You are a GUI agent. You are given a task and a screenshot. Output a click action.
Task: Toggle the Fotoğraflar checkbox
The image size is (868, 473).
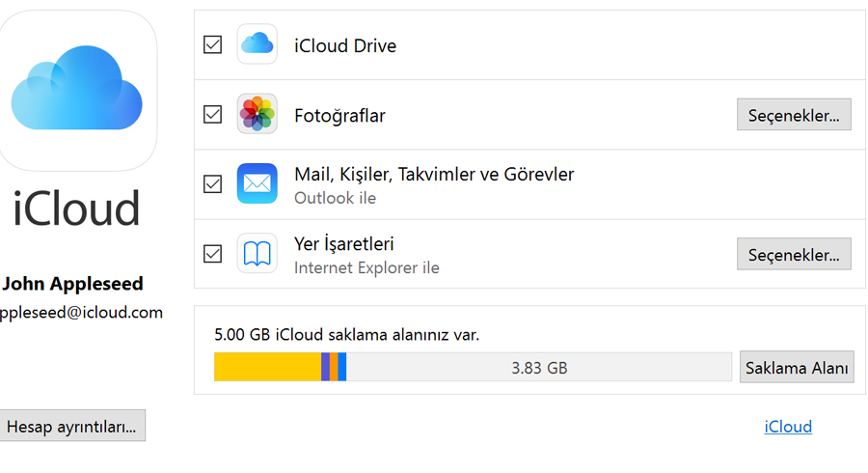click(x=212, y=114)
